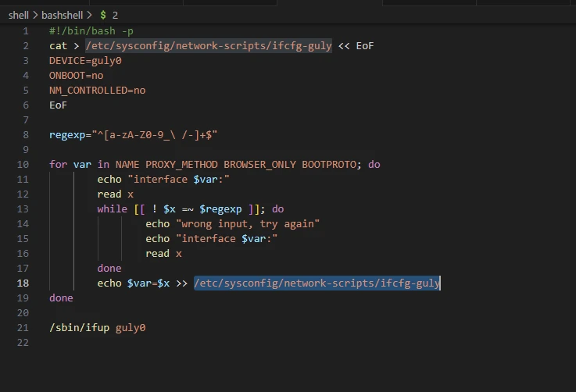
Task: Click the regex string '^[a-zA-Z0-9_\ /-]+$'
Action: [155, 135]
